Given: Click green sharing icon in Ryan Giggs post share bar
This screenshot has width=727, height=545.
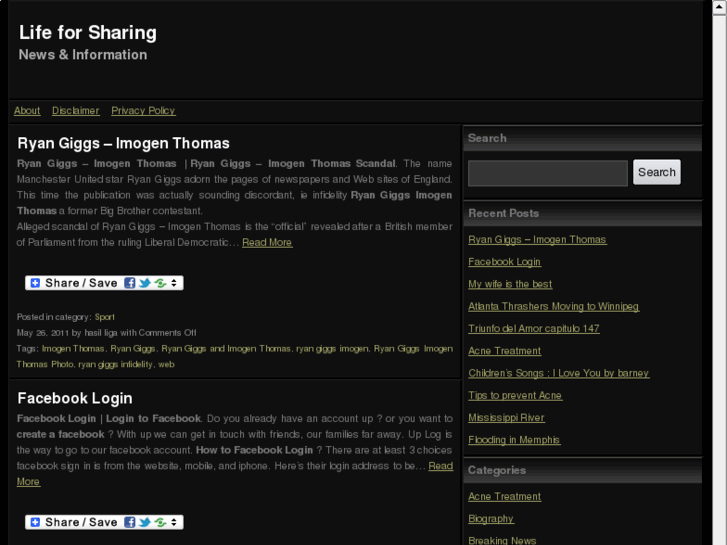Looking at the screenshot, I should pos(160,283).
